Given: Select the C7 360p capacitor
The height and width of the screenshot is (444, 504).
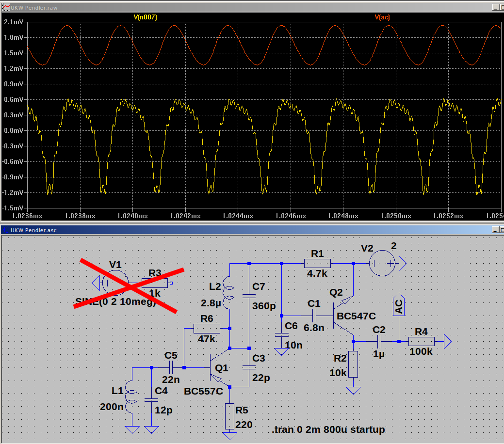Looking at the screenshot, I should point(249,295).
